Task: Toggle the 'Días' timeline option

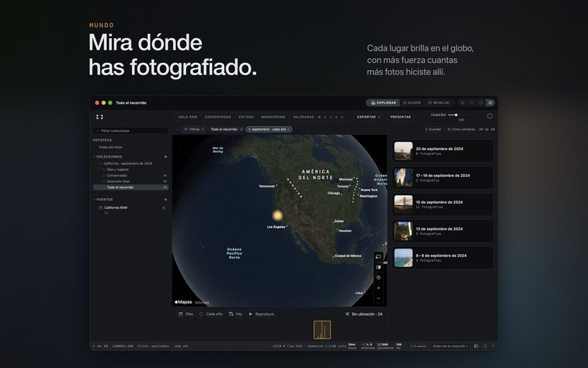Action: tap(186, 314)
